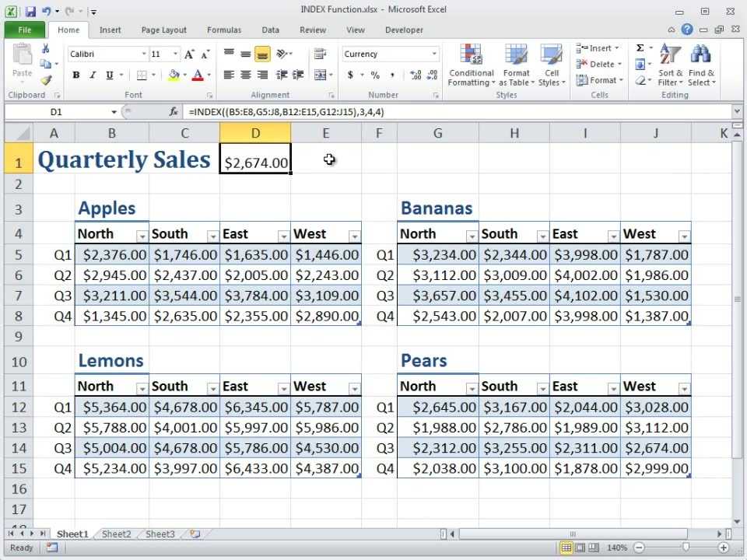
Task: Click the Zoom Out minus button
Action: tap(640, 548)
